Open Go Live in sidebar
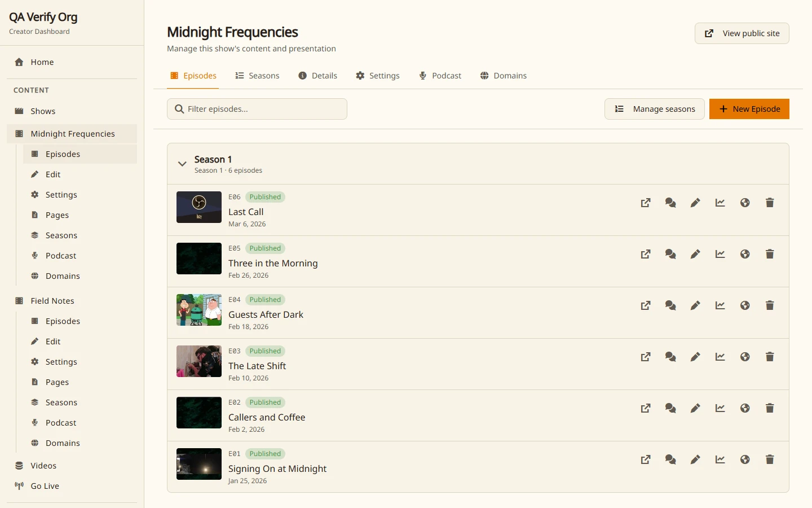812x508 pixels. pos(72,486)
